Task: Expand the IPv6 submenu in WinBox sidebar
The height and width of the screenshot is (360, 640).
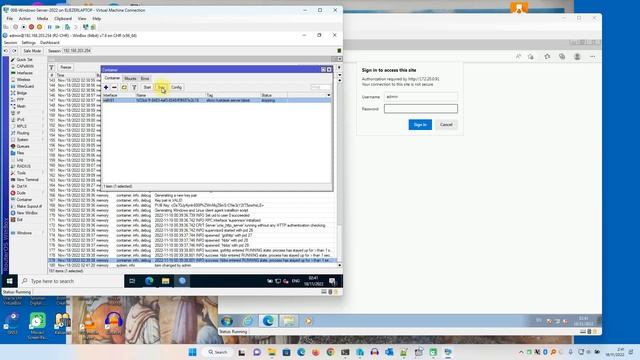Action: coord(20,120)
